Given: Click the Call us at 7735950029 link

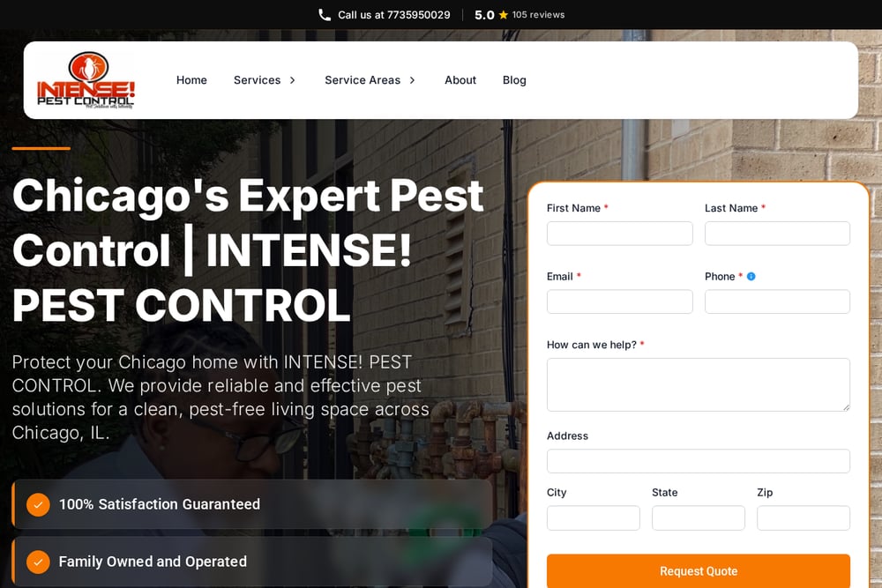Looking at the screenshot, I should point(385,15).
